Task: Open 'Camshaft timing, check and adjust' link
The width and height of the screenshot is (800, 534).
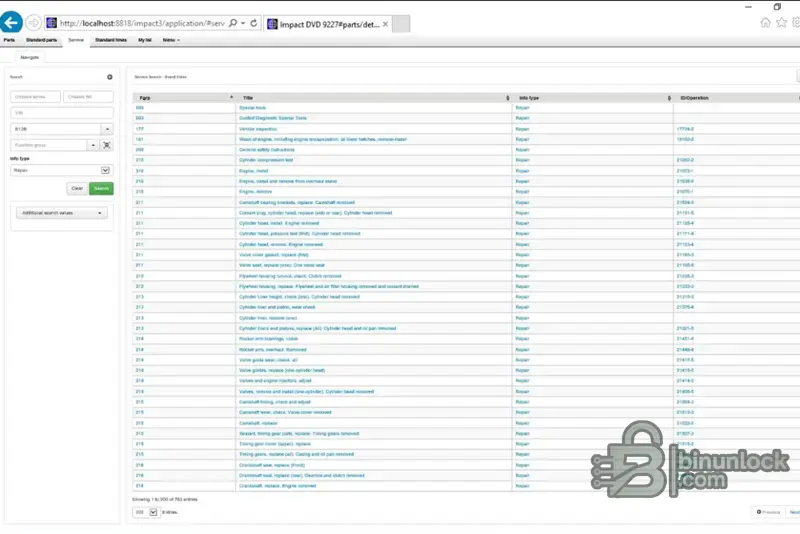Action: pos(274,402)
